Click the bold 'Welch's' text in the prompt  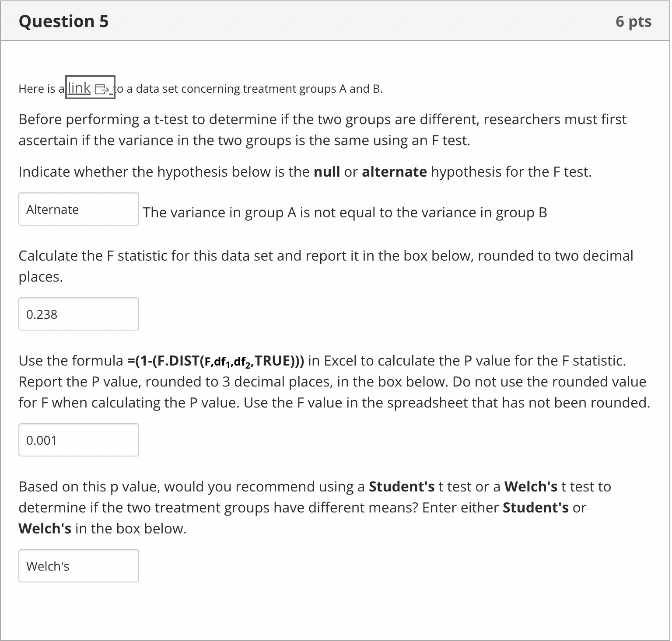(530, 486)
